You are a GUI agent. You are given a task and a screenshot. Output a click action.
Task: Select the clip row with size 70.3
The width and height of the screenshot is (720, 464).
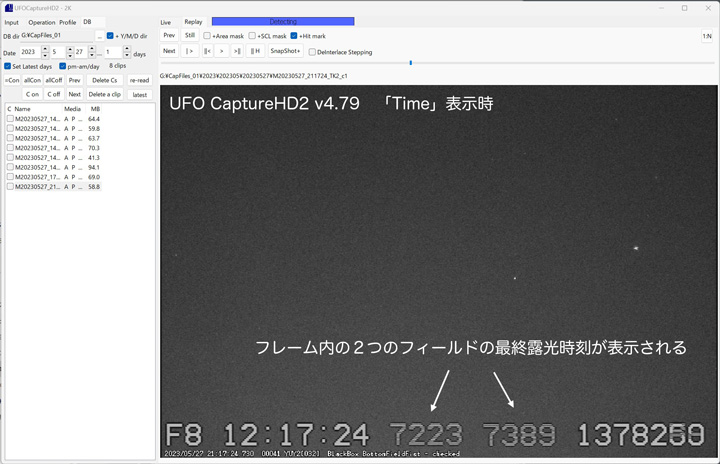click(x=53, y=148)
